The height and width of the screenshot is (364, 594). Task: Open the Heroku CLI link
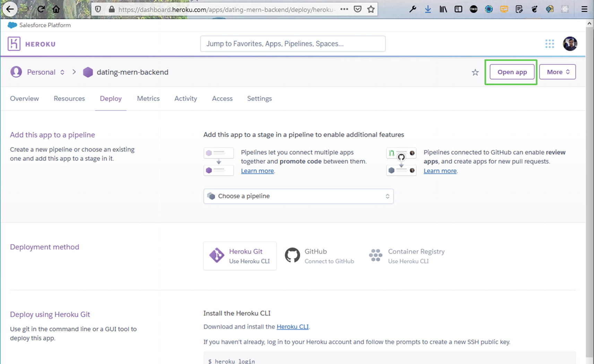point(292,327)
